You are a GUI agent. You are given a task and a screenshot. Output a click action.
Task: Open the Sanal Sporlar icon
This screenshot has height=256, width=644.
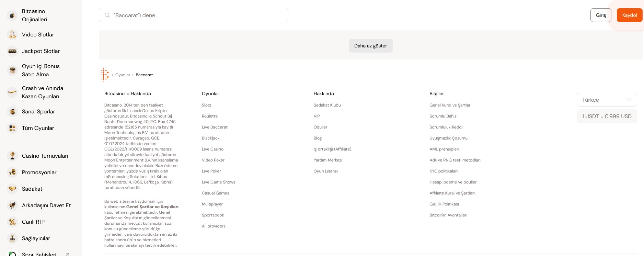tap(12, 112)
